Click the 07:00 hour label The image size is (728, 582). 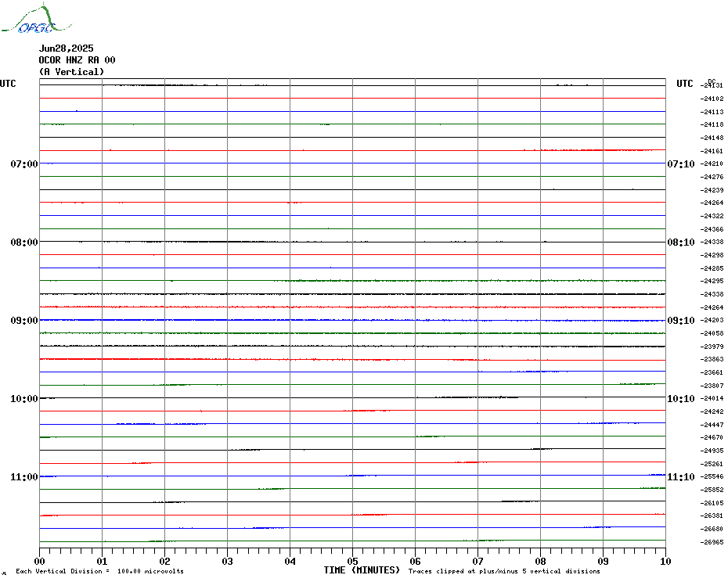(x=24, y=163)
